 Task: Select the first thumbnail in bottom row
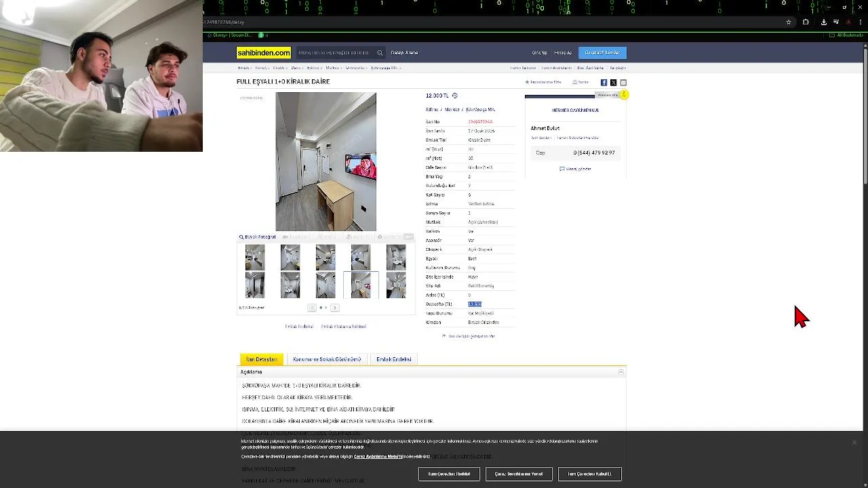coord(255,285)
